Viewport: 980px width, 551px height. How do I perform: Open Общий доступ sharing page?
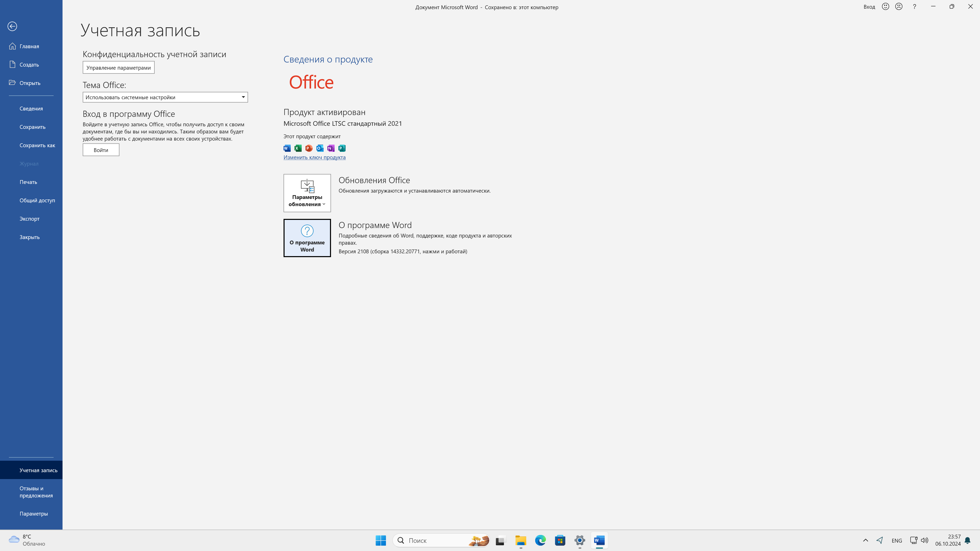pyautogui.click(x=31, y=201)
